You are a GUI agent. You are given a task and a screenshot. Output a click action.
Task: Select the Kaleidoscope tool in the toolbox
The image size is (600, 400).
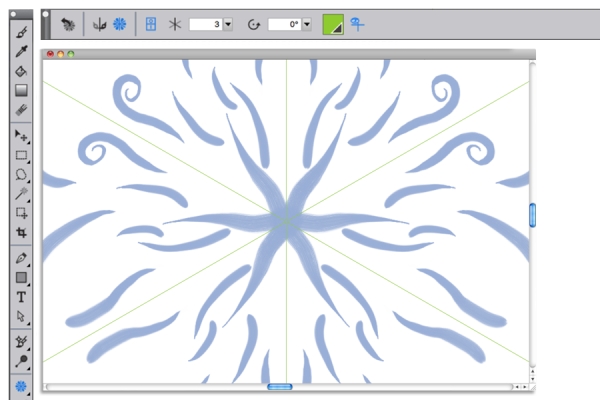click(21, 386)
